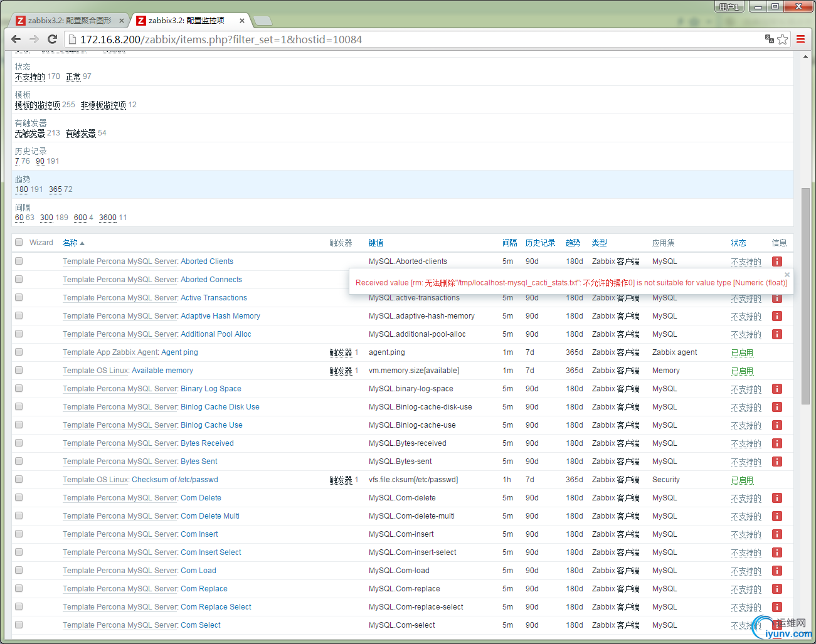This screenshot has height=644, width=816.
Task: Open Template OS Linux link in Checksum row
Action: click(x=95, y=480)
